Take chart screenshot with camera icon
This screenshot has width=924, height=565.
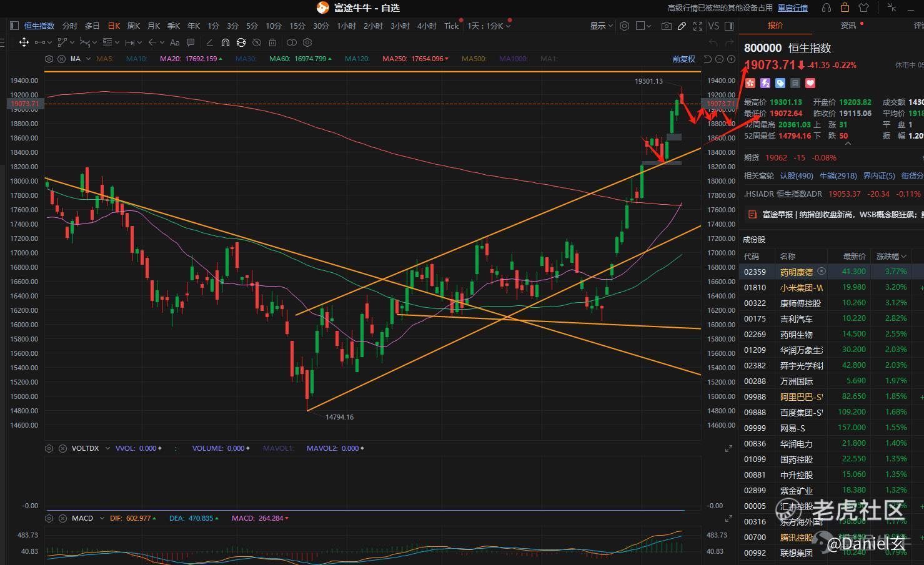[x=667, y=26]
